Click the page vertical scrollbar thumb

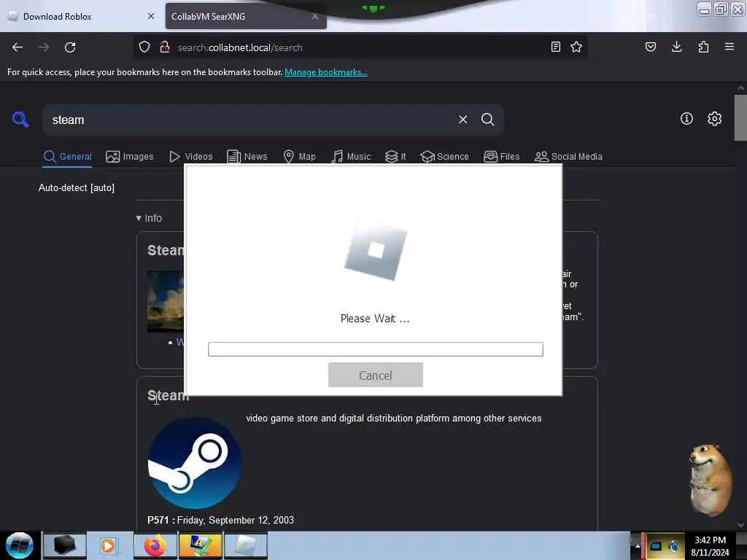(740, 117)
